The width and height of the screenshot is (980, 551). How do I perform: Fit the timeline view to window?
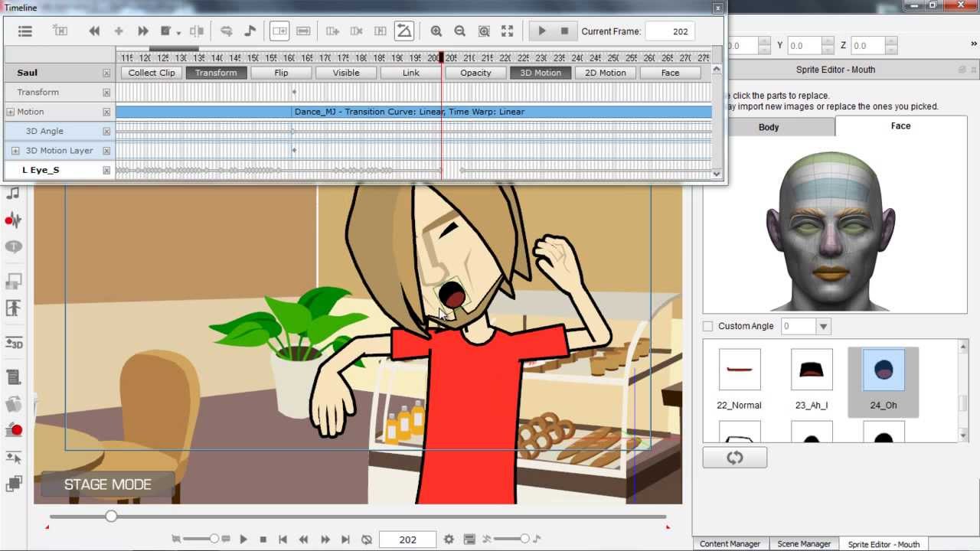pos(508,31)
